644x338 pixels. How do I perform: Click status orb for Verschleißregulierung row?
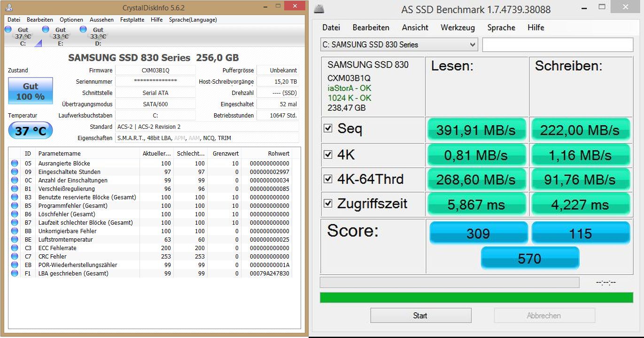click(15, 189)
